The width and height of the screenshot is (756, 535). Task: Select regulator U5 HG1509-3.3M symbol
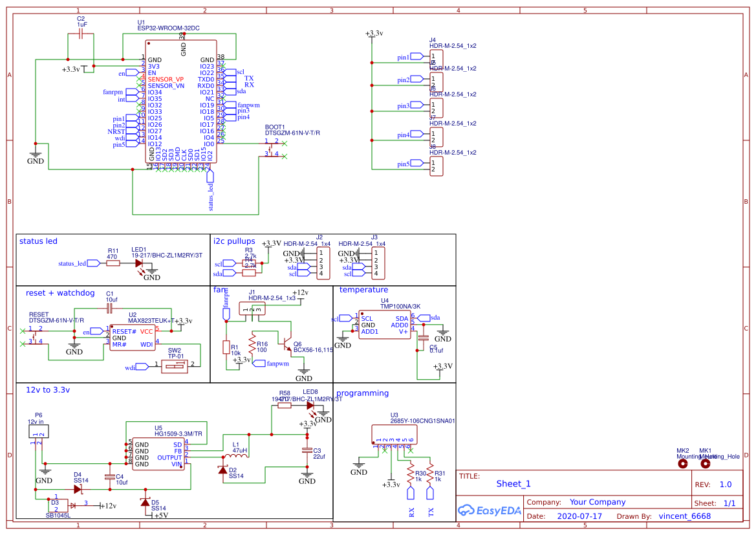158,448
